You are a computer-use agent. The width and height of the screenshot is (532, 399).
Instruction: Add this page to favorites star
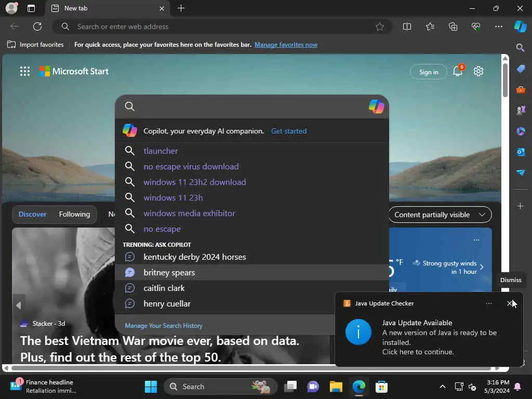380,26
